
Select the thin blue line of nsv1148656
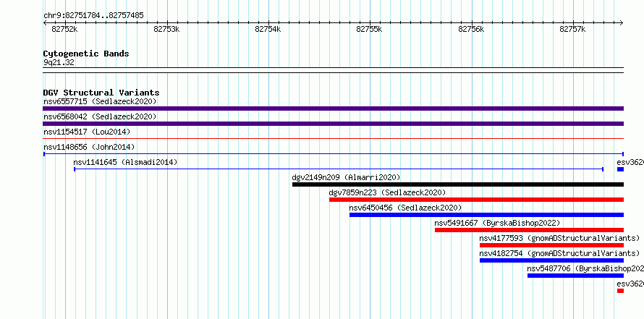pos(333,154)
